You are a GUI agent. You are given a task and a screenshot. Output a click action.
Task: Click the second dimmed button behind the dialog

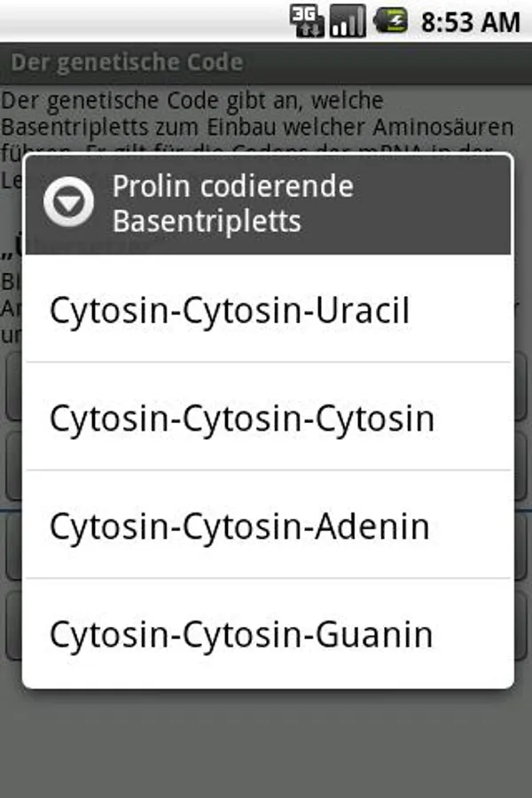click(x=12, y=465)
